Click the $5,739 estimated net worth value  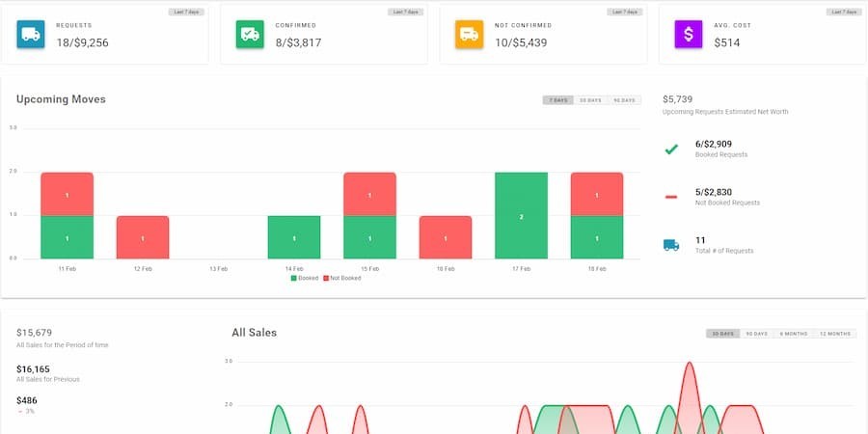pyautogui.click(x=678, y=99)
